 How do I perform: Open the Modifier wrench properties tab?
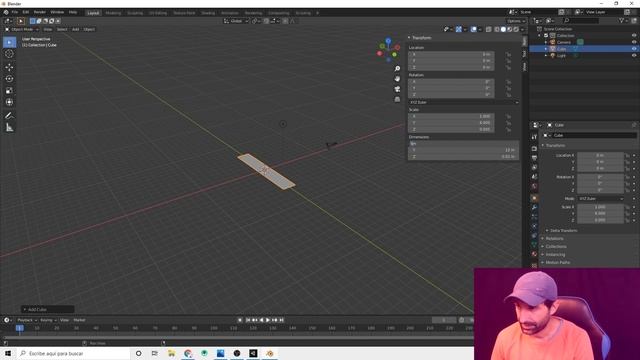click(x=534, y=207)
